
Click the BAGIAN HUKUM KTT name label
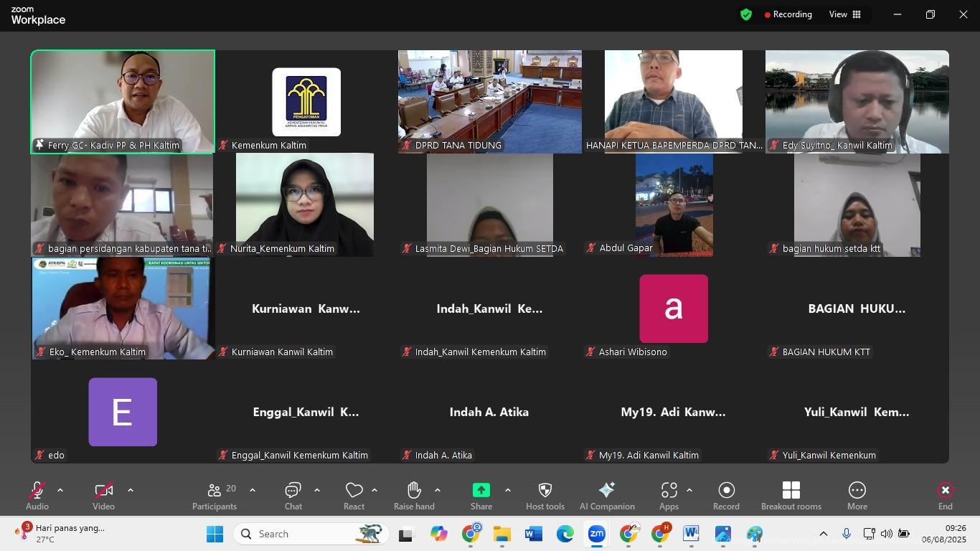(x=826, y=352)
